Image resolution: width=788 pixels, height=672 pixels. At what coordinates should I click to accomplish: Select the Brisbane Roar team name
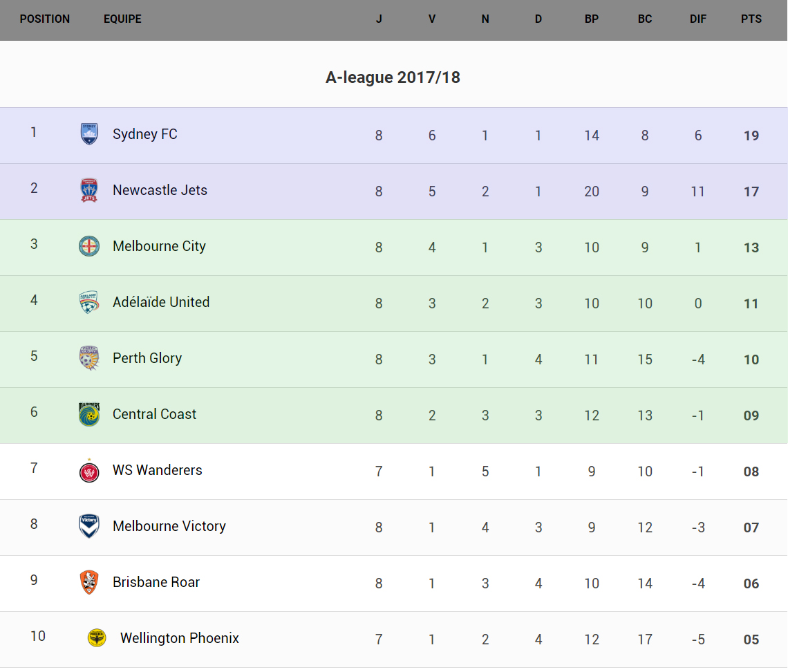[156, 582]
